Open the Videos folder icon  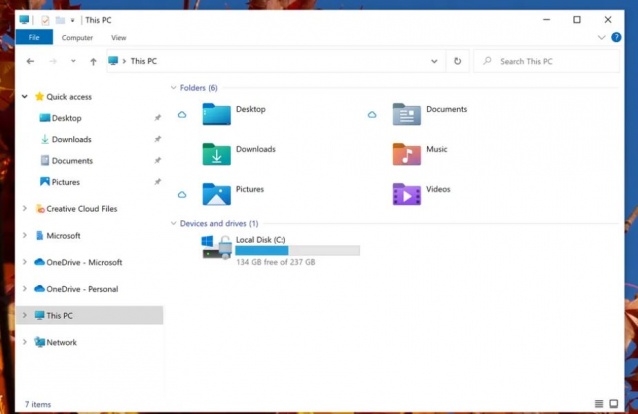coord(406,194)
